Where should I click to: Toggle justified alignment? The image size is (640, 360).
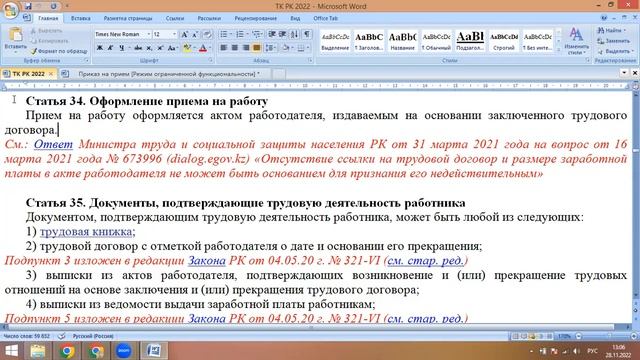(x=256, y=48)
